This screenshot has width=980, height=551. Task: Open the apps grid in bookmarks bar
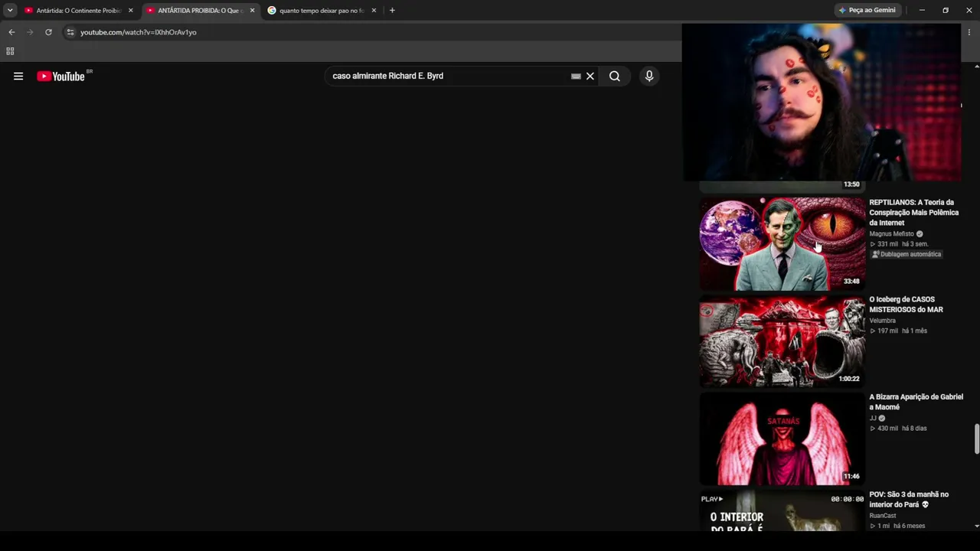point(10,51)
